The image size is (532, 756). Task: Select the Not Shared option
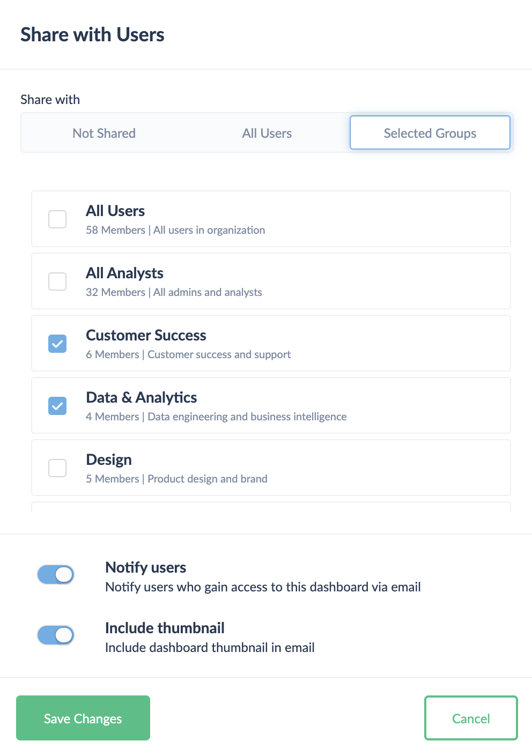click(104, 133)
